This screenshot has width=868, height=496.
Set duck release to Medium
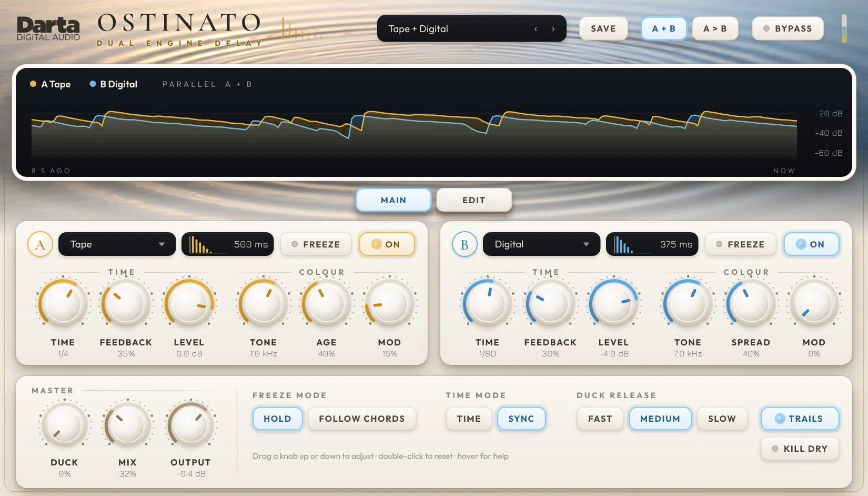click(660, 419)
